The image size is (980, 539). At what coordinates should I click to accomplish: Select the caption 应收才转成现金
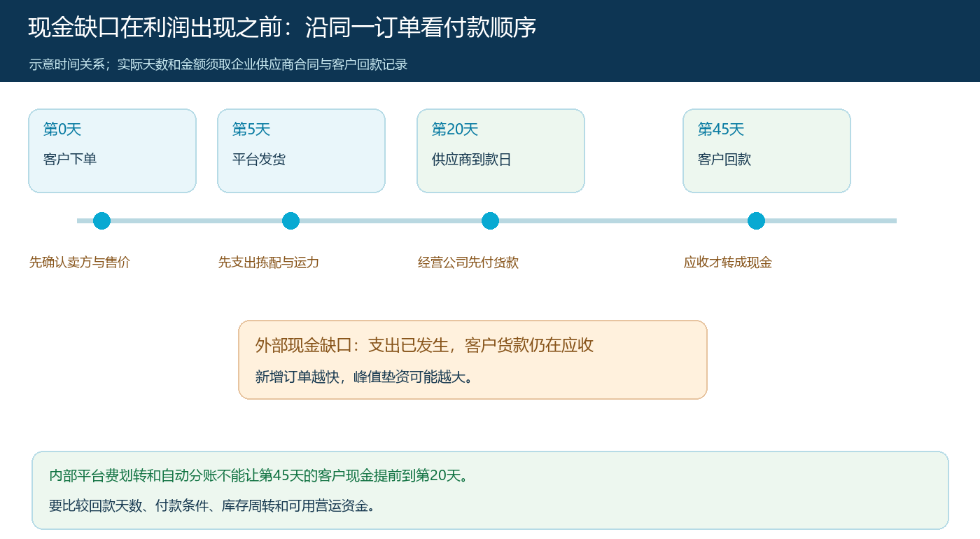[x=728, y=262]
